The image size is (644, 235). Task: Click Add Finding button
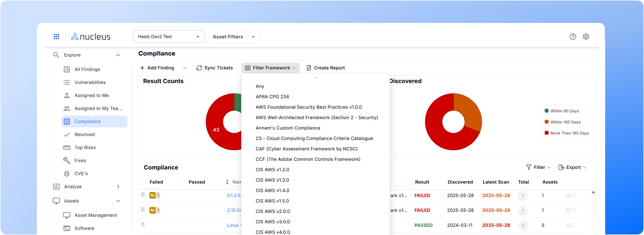(x=157, y=68)
